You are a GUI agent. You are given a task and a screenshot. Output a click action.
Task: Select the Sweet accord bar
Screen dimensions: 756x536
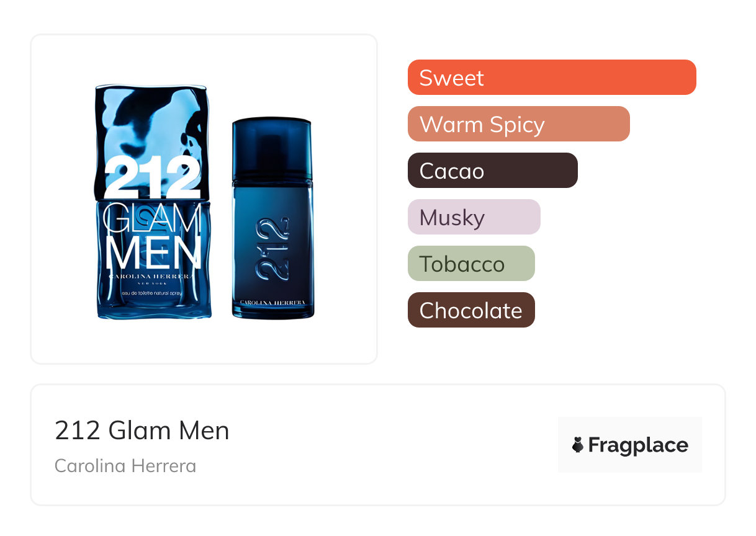point(552,78)
